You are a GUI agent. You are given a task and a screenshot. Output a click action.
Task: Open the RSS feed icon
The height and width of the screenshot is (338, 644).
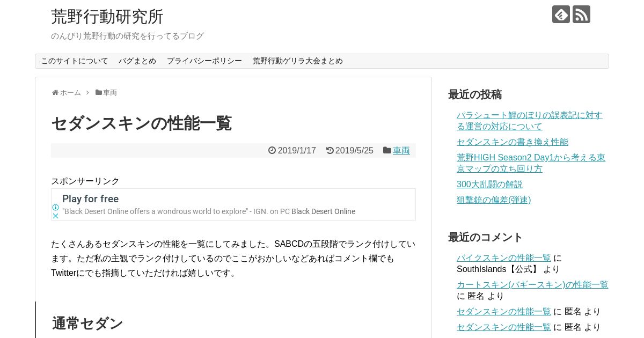(x=581, y=14)
